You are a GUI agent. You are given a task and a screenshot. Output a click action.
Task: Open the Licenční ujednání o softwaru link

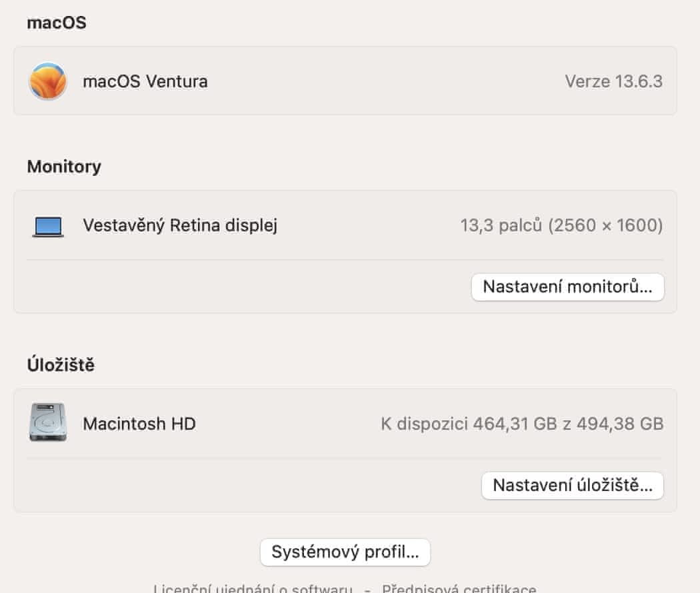pos(253,588)
